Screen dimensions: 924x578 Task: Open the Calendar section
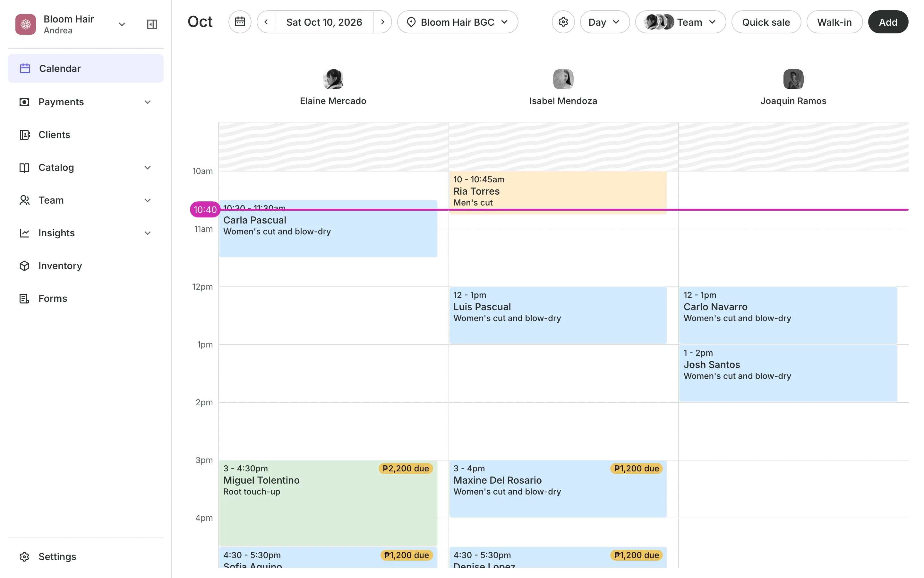(x=86, y=68)
